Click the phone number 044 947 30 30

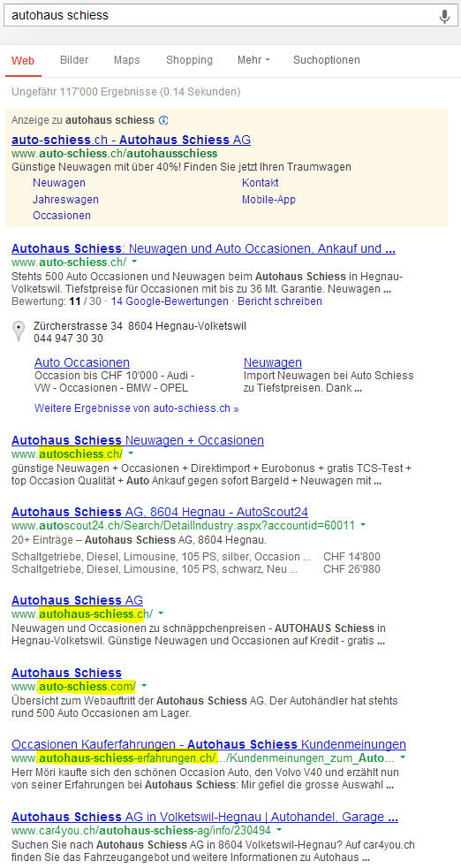point(68,339)
